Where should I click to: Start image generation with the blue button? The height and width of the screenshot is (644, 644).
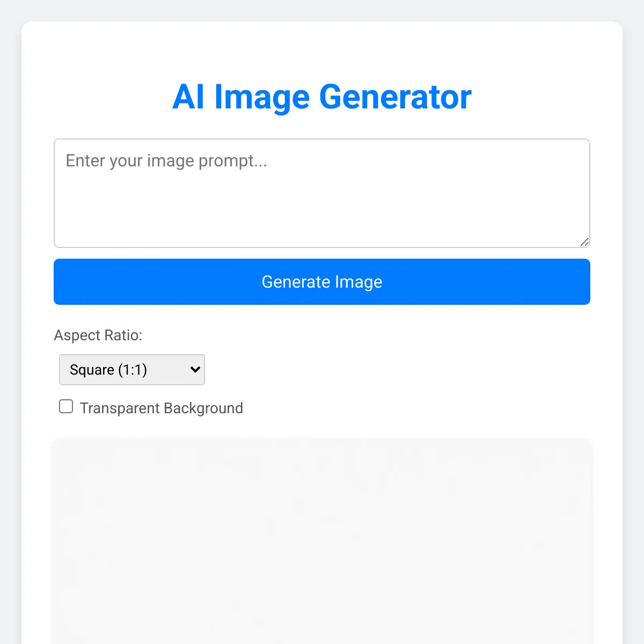pos(322,282)
